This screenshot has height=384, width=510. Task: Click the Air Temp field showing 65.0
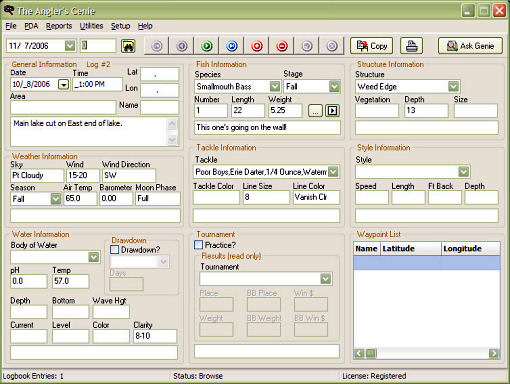point(80,199)
